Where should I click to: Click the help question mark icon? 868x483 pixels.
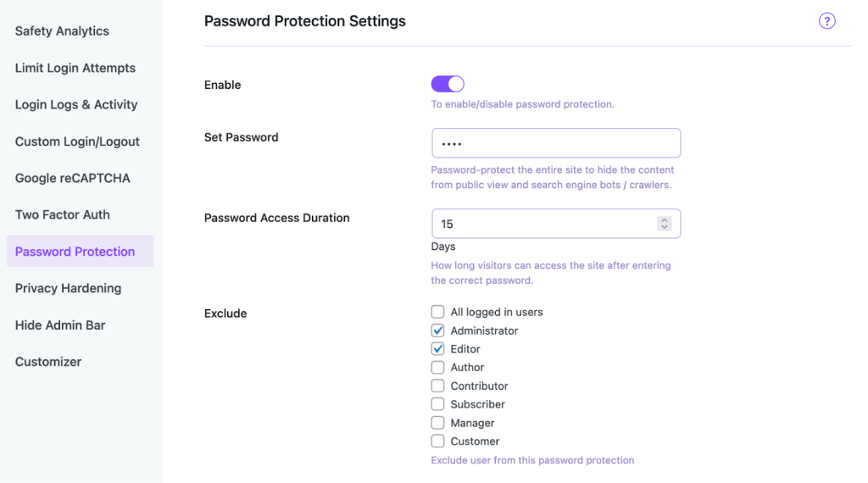click(x=826, y=21)
